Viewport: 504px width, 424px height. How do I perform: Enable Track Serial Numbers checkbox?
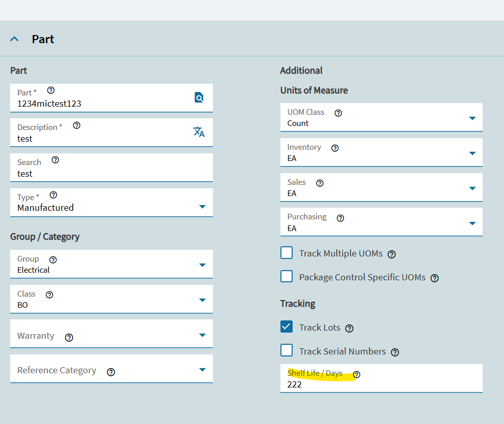coord(287,350)
